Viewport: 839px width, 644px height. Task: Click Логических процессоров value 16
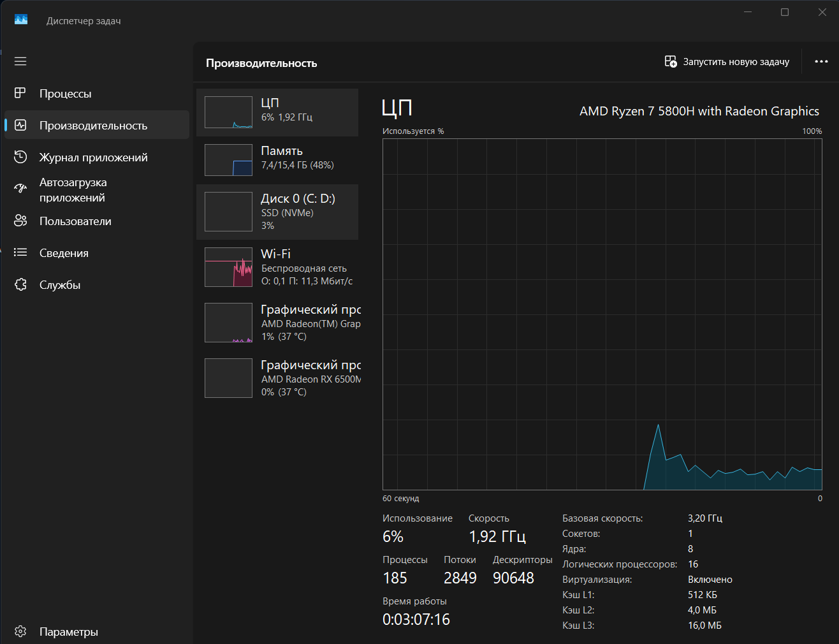693,564
